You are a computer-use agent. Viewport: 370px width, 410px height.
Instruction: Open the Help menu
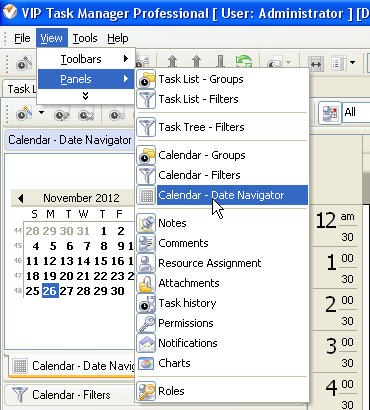pos(118,38)
